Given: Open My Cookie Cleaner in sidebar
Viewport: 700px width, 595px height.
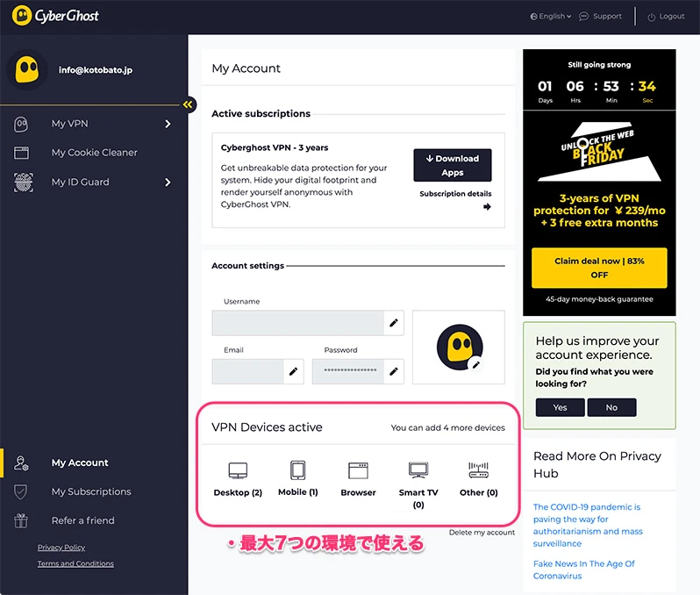Looking at the screenshot, I should 94,153.
